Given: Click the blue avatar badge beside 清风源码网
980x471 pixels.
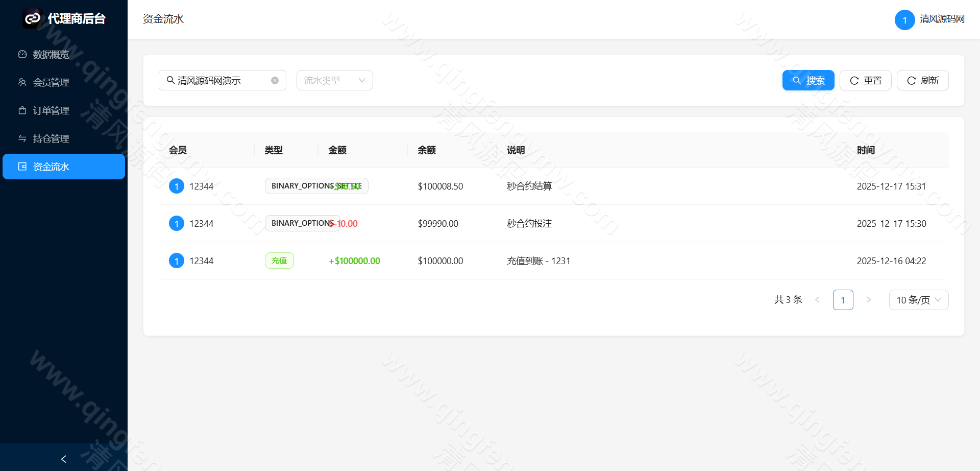Looking at the screenshot, I should coord(904,19).
